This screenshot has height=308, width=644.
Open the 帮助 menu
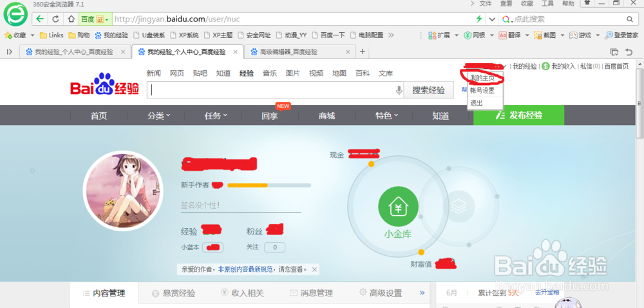click(x=569, y=4)
